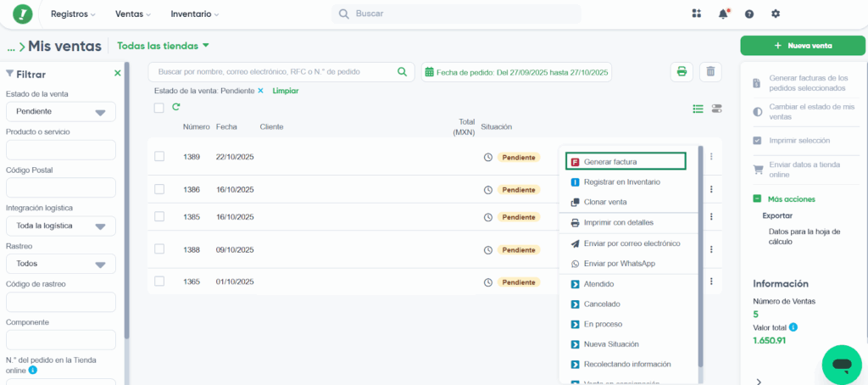The image size is (868, 385).
Task: Click the help question mark icon
Action: point(749,14)
